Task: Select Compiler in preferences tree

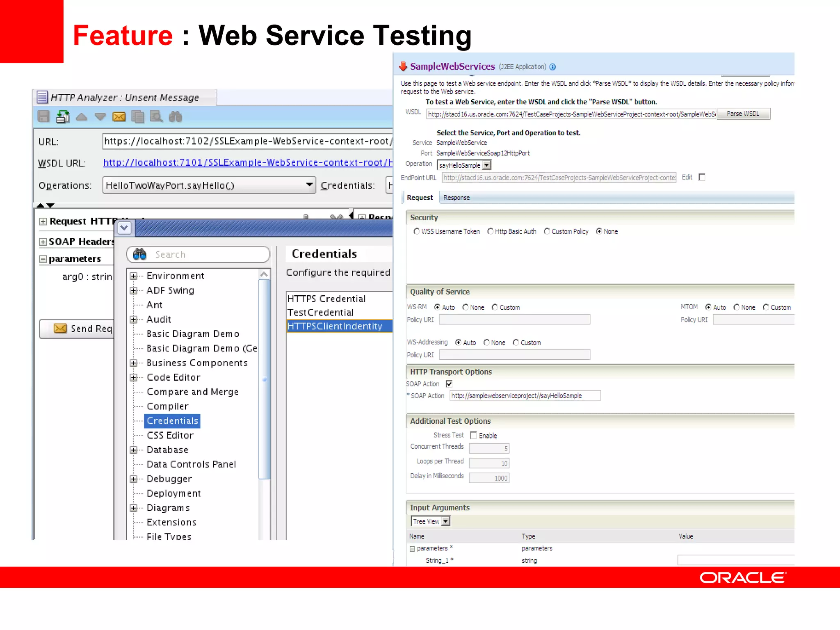Action: click(168, 406)
